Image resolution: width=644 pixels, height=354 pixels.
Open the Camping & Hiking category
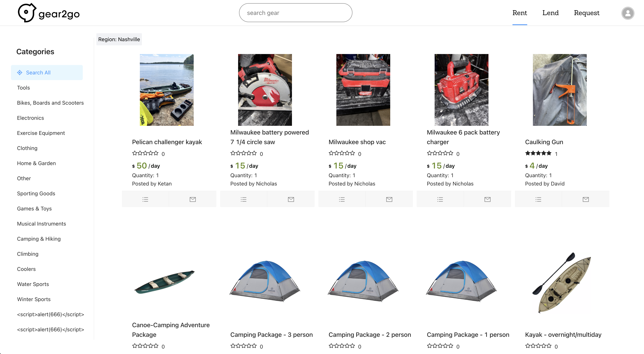(39, 239)
